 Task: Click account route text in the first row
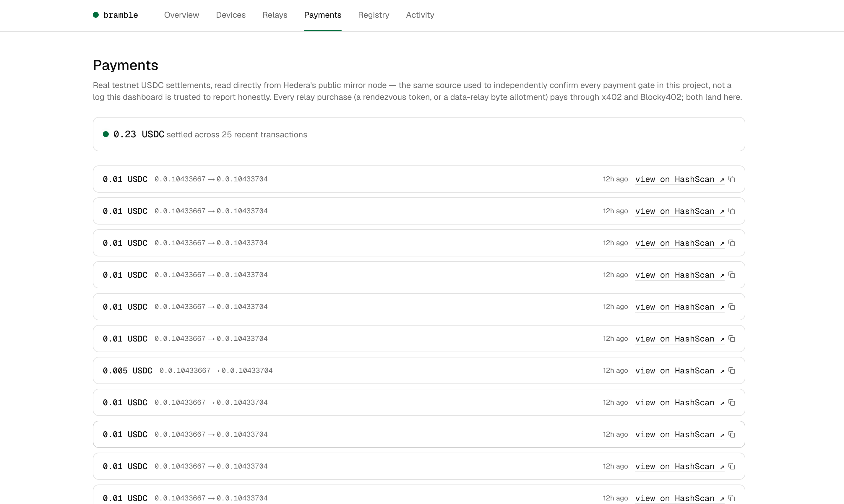[x=211, y=179]
